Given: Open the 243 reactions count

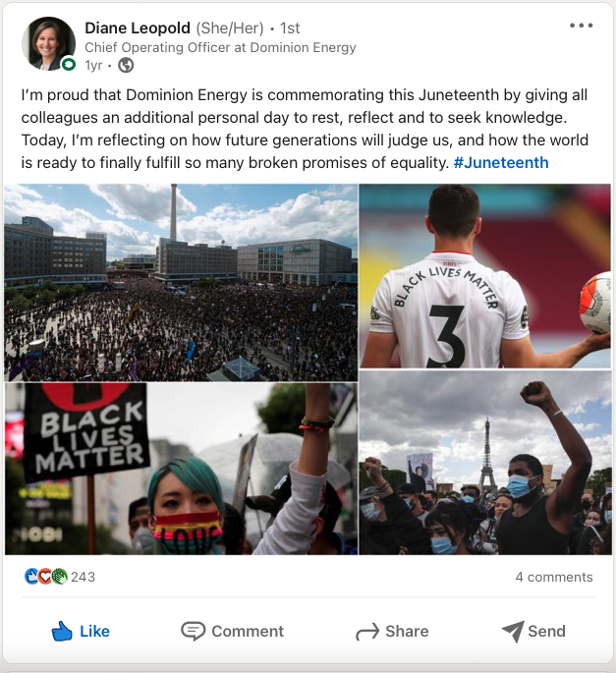Looking at the screenshot, I should click(x=83, y=577).
